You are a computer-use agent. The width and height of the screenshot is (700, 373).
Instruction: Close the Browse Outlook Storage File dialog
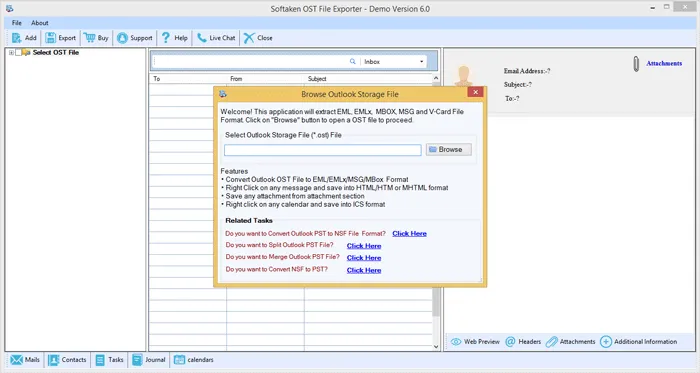click(x=475, y=92)
